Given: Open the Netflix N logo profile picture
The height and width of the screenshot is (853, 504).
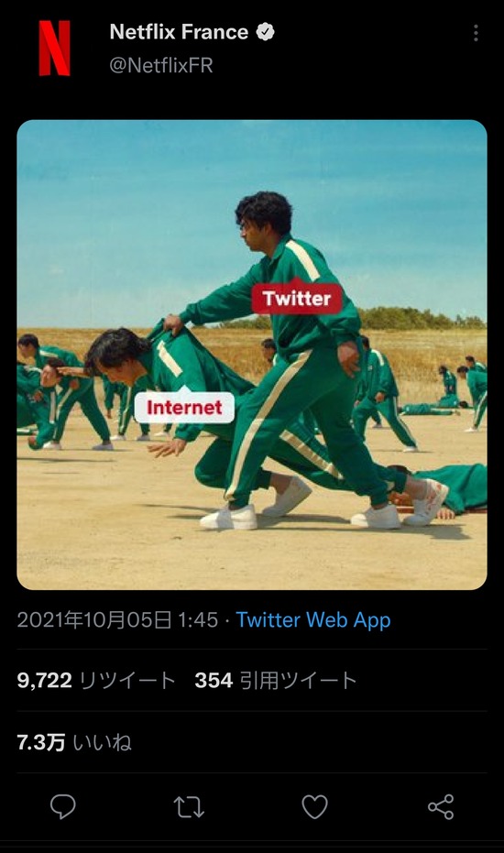Looking at the screenshot, I should click(x=54, y=49).
